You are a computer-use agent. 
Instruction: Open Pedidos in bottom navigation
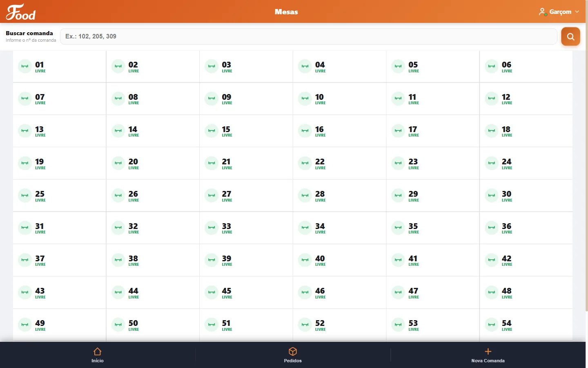293,355
